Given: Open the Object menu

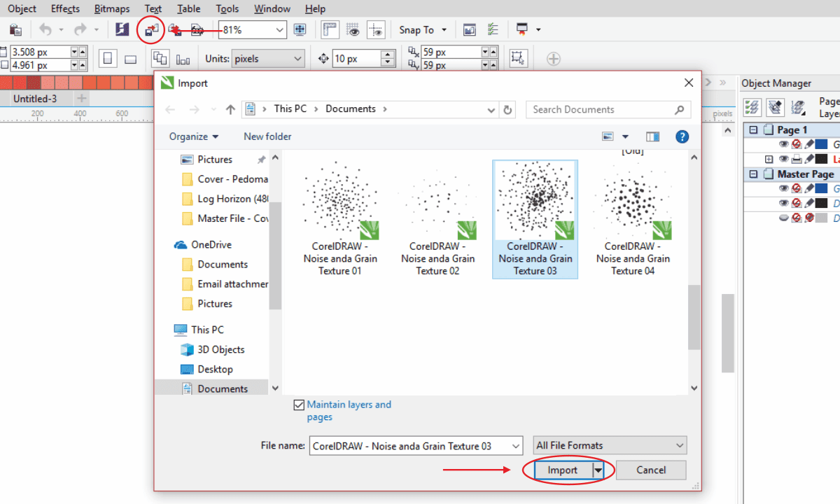Looking at the screenshot, I should click(22, 8).
